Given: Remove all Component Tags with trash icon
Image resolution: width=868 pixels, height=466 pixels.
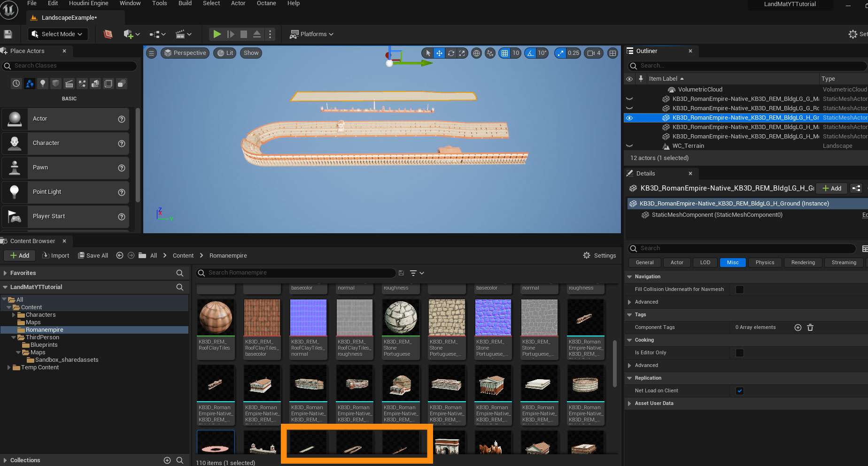Looking at the screenshot, I should [810, 328].
